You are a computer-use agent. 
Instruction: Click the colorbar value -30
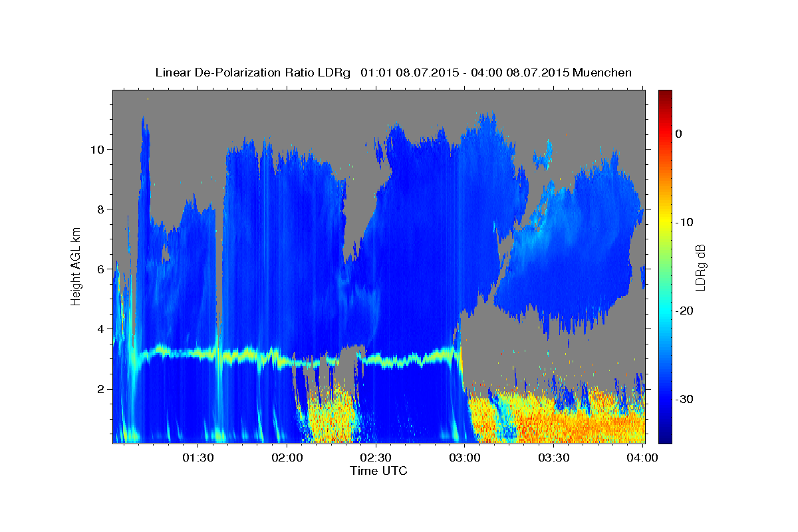[685, 399]
